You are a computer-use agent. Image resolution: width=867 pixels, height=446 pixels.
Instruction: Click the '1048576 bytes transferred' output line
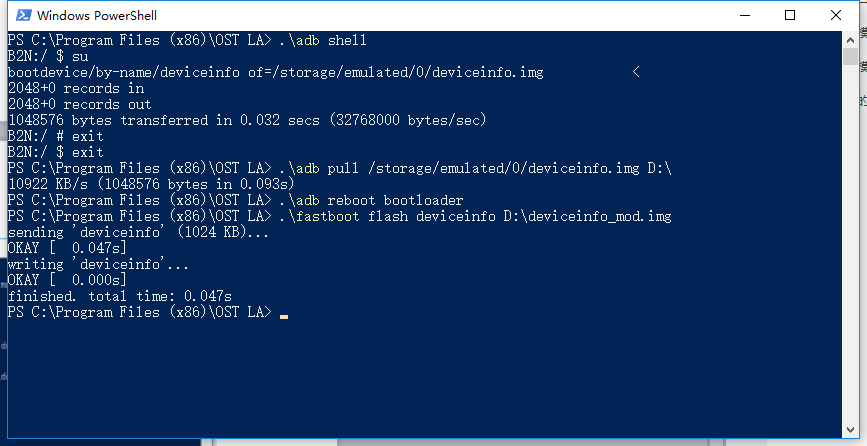coord(247,120)
